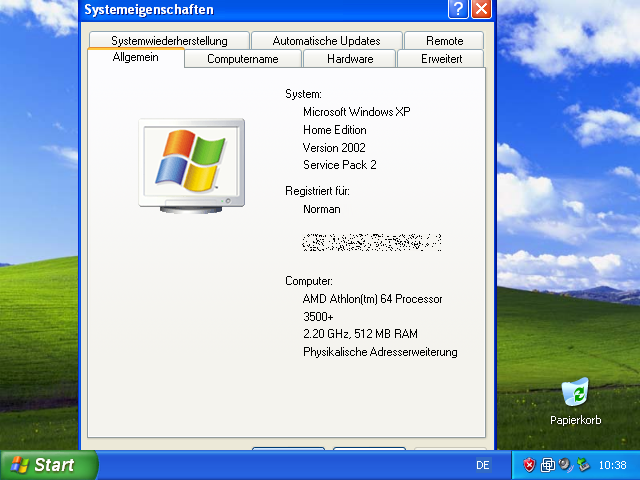This screenshot has height=480, width=640.
Task: Click the question mark help button
Action: click(x=458, y=10)
